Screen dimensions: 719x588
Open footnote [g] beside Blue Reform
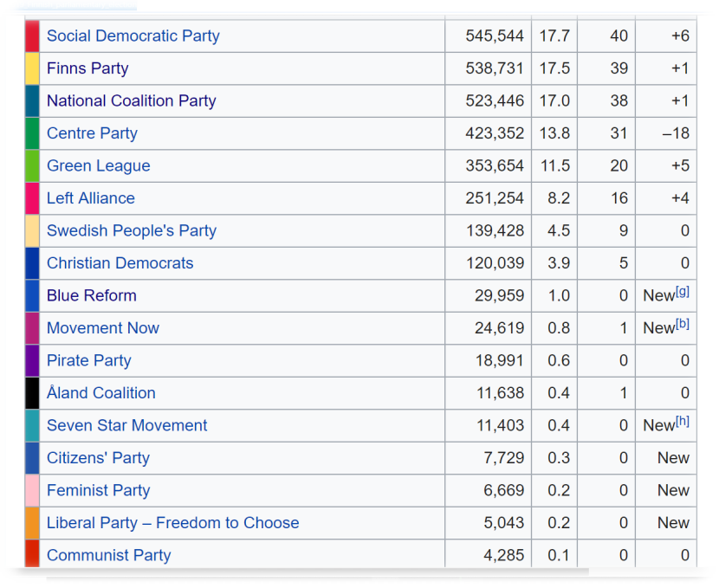tap(683, 292)
